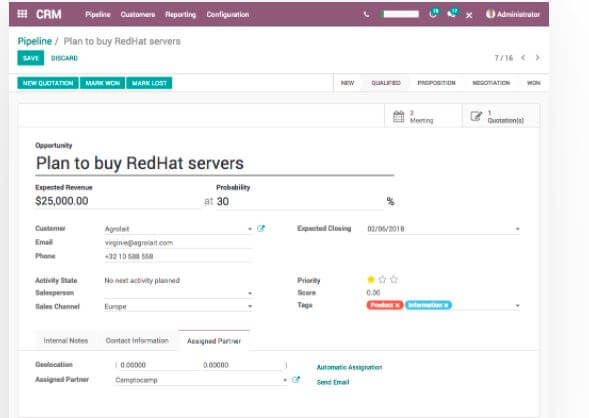Image resolution: width=589 pixels, height=418 pixels.
Task: Click Mark Won button
Action: click(x=103, y=83)
